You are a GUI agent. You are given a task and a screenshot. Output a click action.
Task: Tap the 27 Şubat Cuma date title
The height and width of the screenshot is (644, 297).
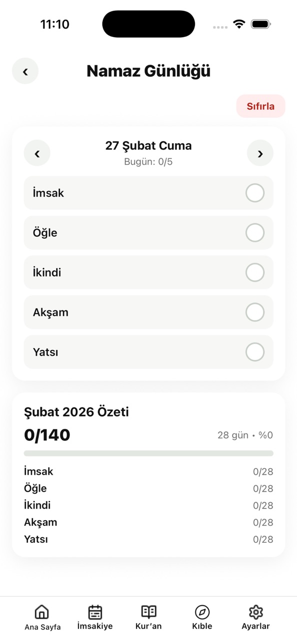pyautogui.click(x=148, y=146)
